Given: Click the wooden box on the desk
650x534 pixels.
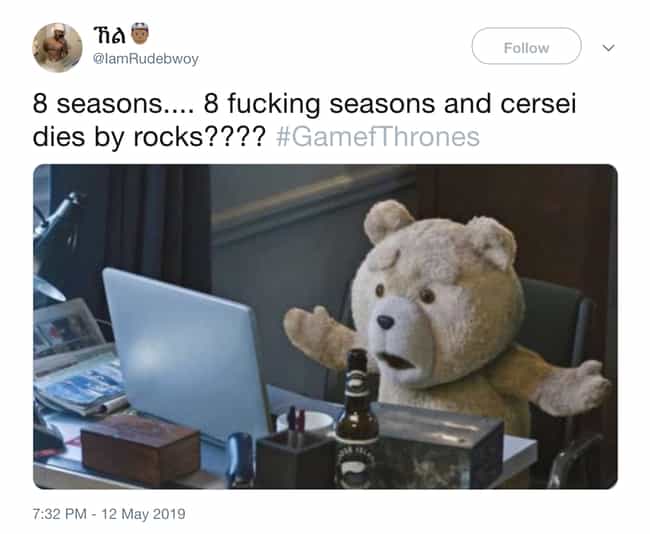Looking at the screenshot, I should click(x=140, y=450).
